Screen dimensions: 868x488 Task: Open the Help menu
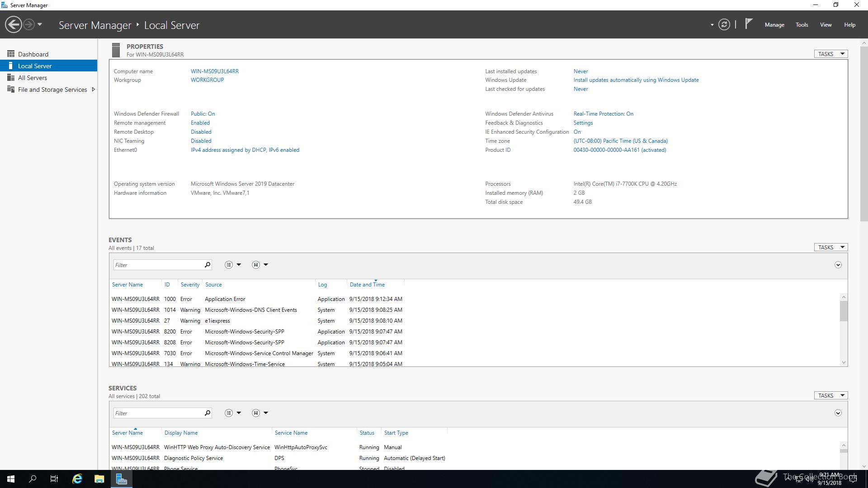pos(849,25)
